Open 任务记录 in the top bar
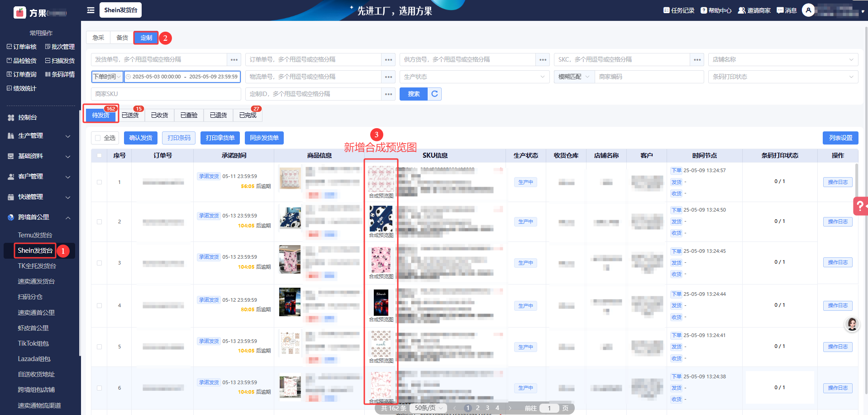 point(679,10)
